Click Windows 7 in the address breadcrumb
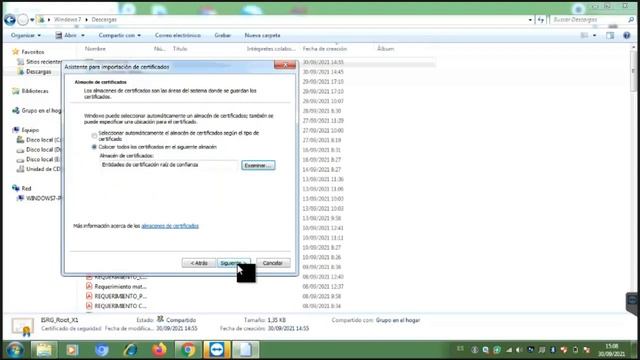This screenshot has width=640, height=360. (67, 20)
